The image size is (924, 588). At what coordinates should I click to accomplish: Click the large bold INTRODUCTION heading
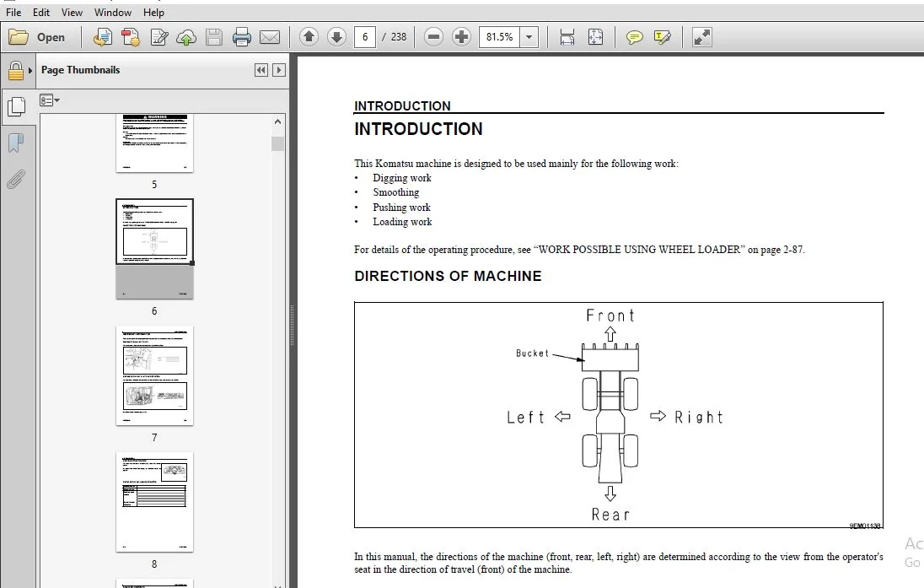(418, 129)
